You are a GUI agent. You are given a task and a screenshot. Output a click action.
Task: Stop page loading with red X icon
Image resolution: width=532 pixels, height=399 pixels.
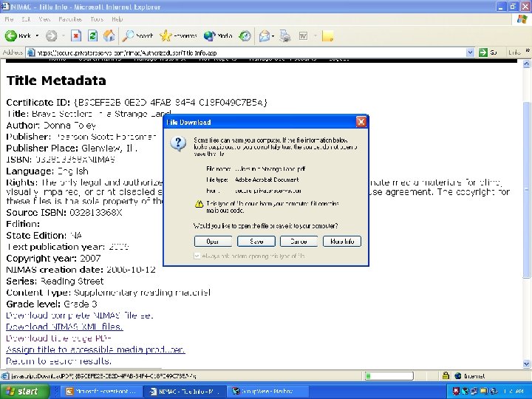76,35
